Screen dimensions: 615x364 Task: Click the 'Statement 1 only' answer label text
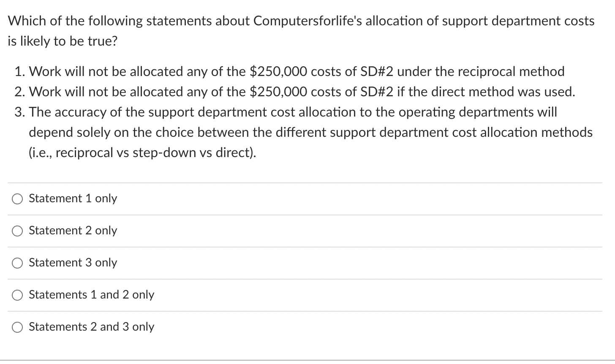click(73, 198)
